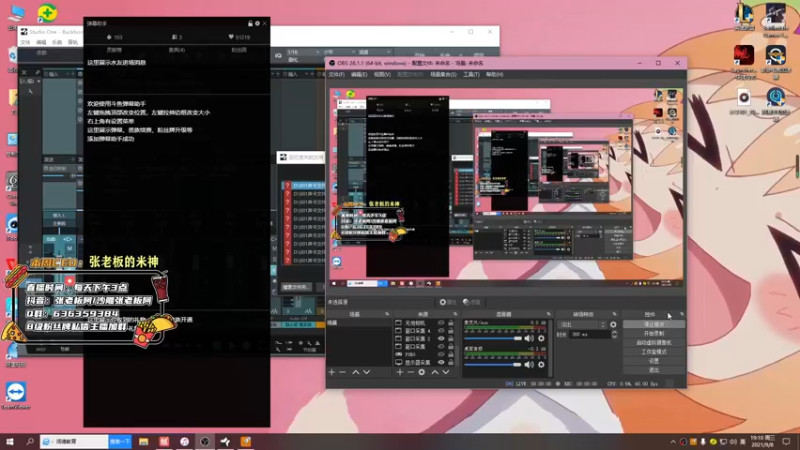This screenshot has width=800, height=450.
Task: Undock the 混音器 panel in OBS
Action: click(x=548, y=314)
